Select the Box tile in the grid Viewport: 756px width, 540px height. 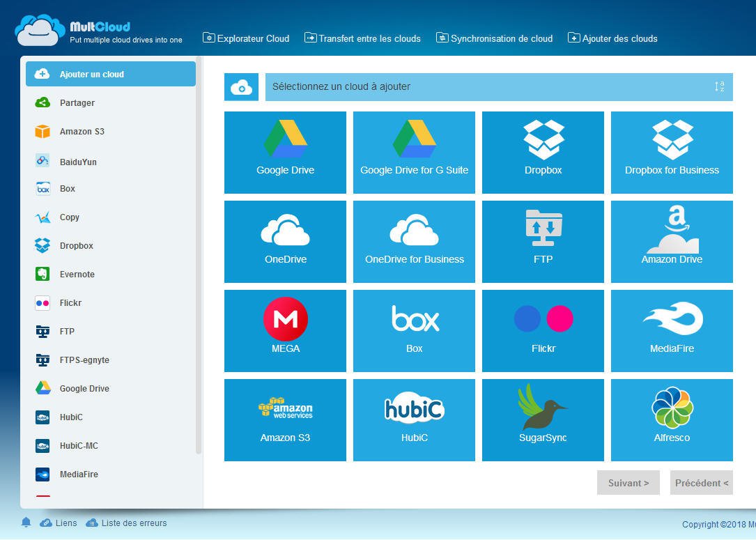414,331
